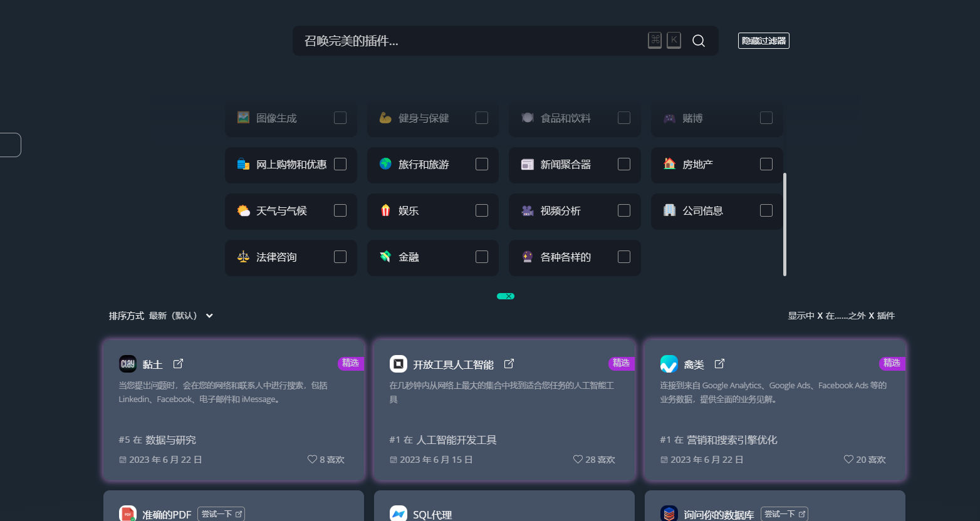980x521 pixels.
Task: Open external link icon beside 禽类
Action: [x=719, y=364]
